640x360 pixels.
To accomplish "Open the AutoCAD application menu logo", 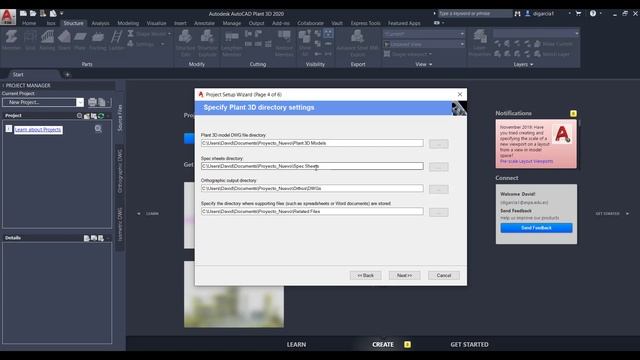I will point(8,17).
